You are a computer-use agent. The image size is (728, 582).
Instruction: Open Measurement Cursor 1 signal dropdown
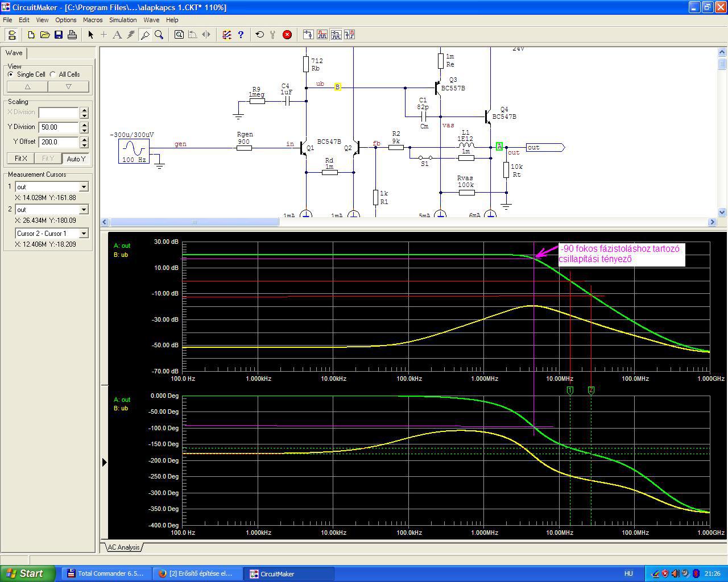[84, 187]
